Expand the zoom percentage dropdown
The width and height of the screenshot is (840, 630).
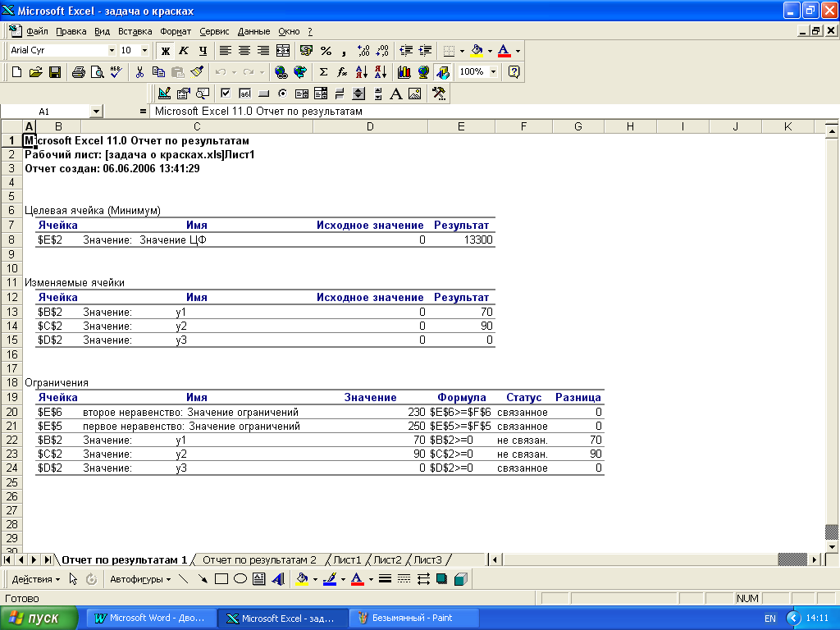click(x=493, y=72)
